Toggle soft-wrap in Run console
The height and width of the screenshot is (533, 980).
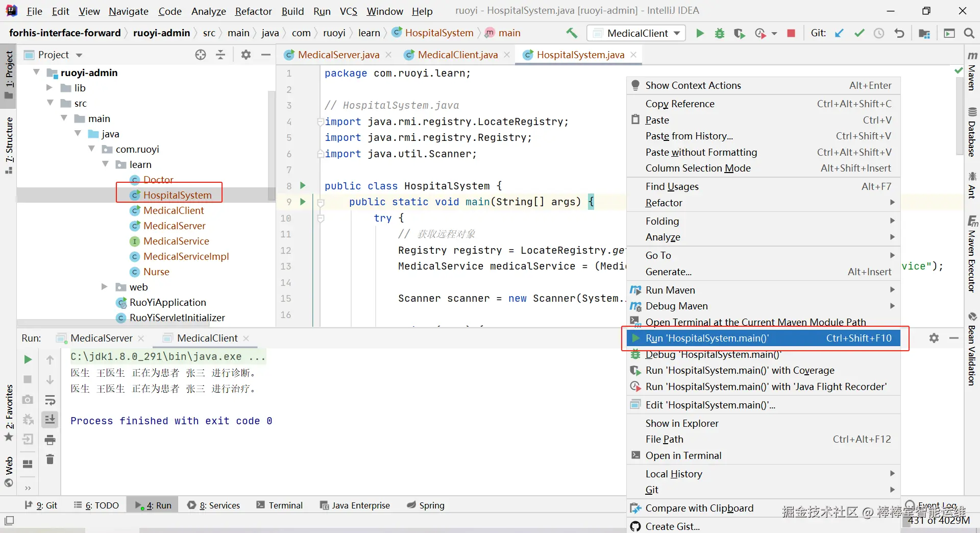point(50,400)
